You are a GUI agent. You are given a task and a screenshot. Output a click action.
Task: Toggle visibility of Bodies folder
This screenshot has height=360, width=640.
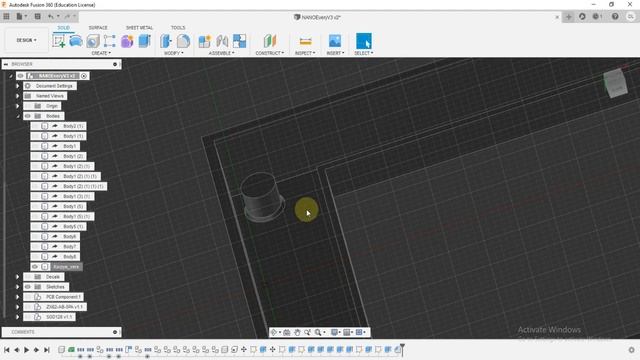point(28,116)
